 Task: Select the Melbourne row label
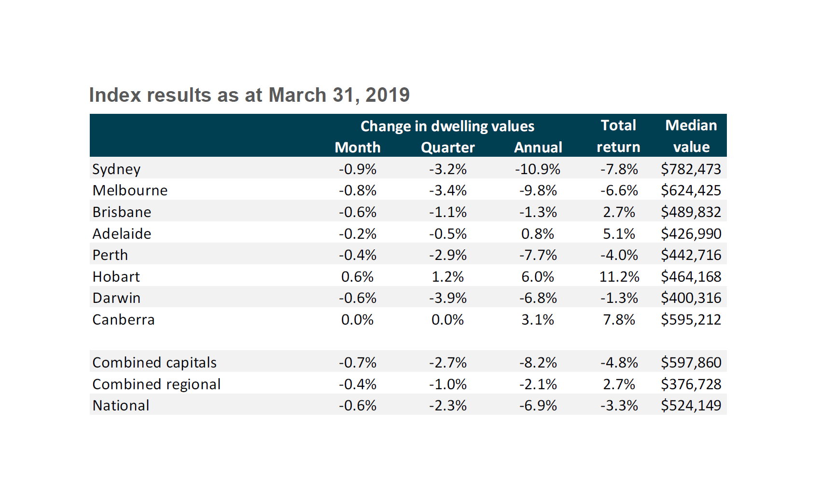(130, 191)
